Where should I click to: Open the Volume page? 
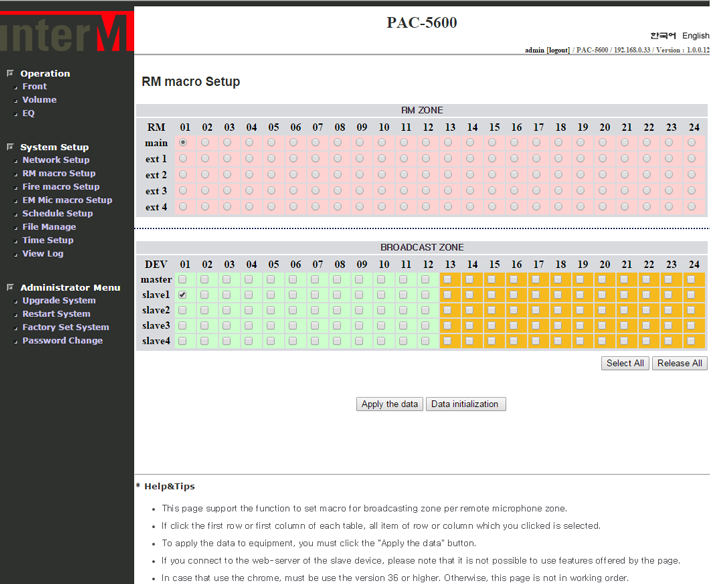point(39,100)
